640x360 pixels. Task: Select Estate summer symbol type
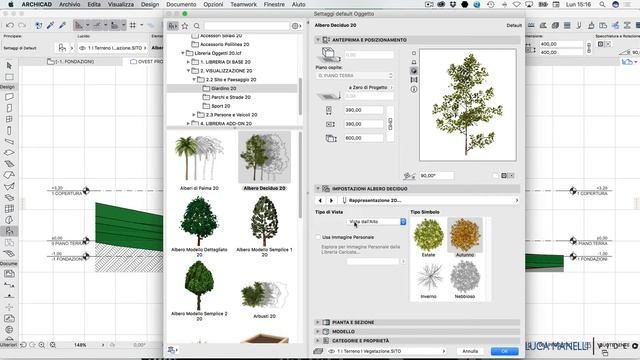click(429, 238)
